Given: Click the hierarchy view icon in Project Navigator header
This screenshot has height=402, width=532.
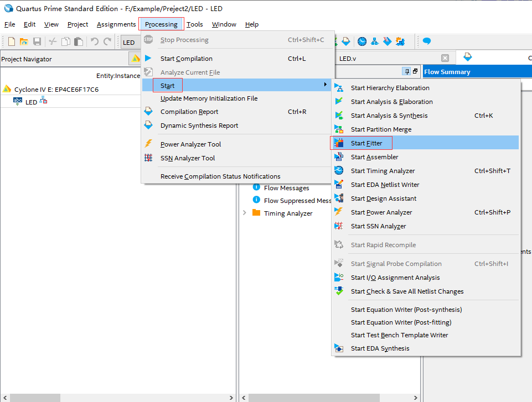Looking at the screenshot, I should point(135,59).
